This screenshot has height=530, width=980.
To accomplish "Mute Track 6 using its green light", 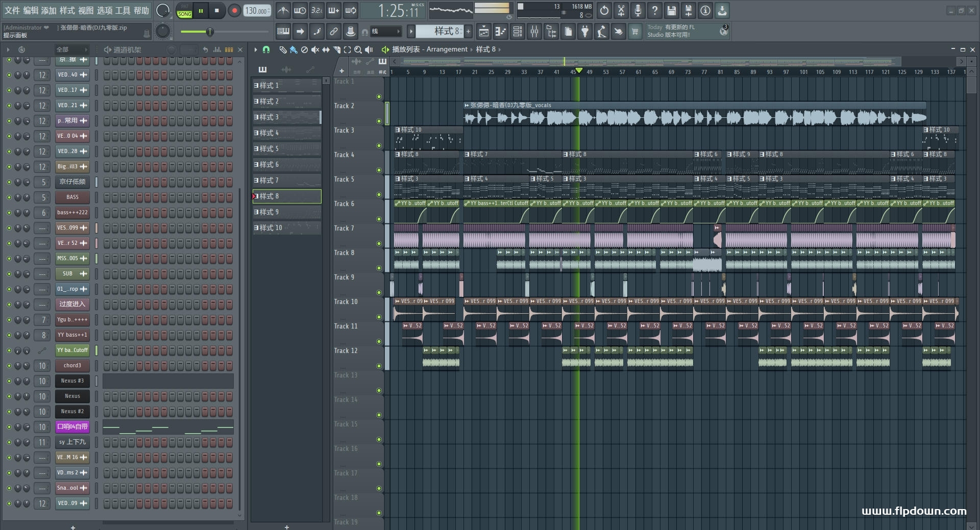I will pyautogui.click(x=379, y=219).
